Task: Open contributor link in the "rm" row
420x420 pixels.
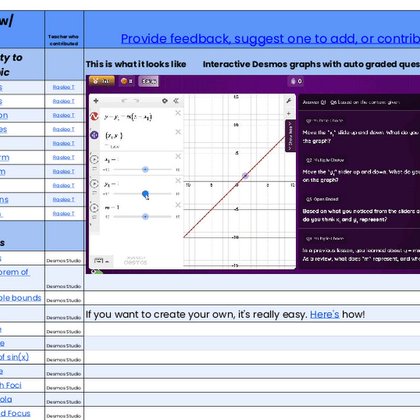Action: tap(64, 157)
